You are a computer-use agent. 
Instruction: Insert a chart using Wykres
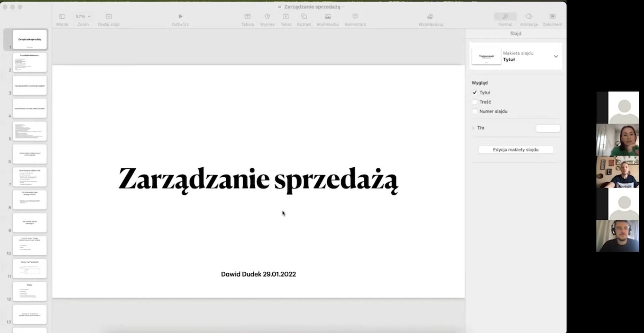267,20
